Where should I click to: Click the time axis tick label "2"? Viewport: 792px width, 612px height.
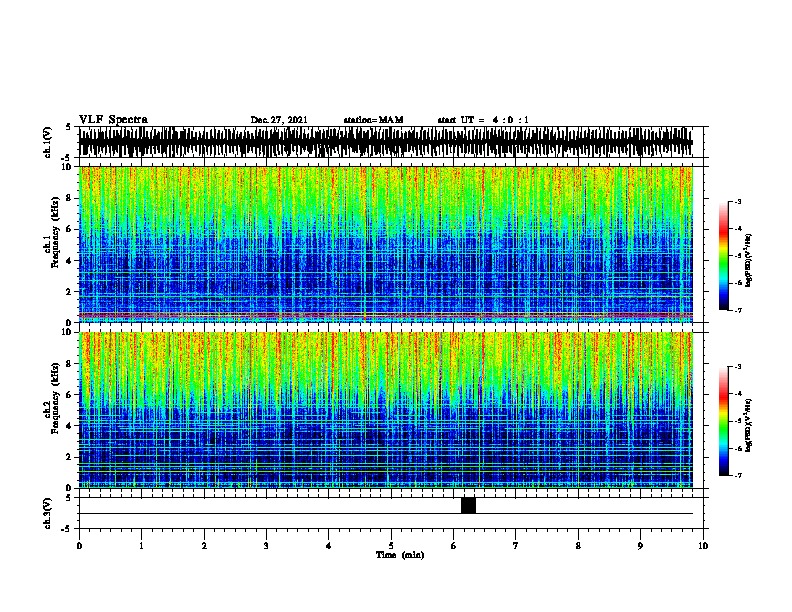[x=204, y=545]
